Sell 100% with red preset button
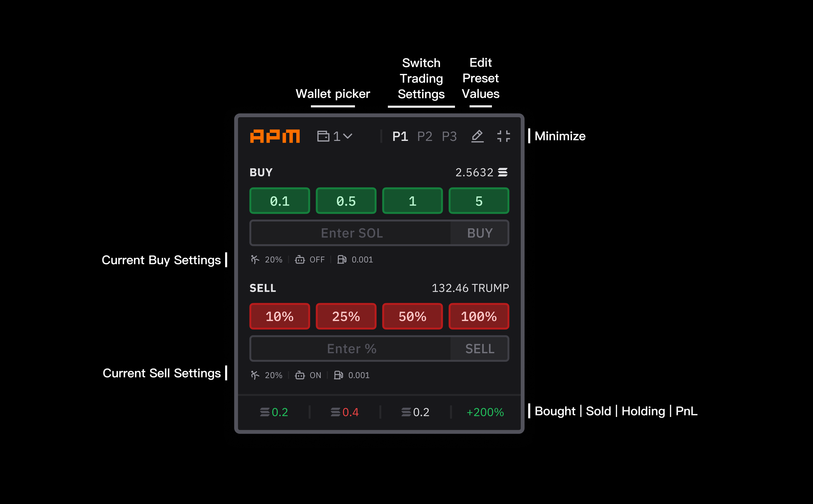This screenshot has height=504, width=813. click(478, 316)
